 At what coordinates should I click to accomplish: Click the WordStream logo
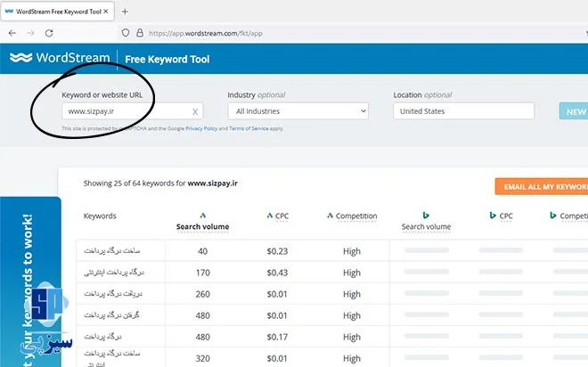click(60, 58)
